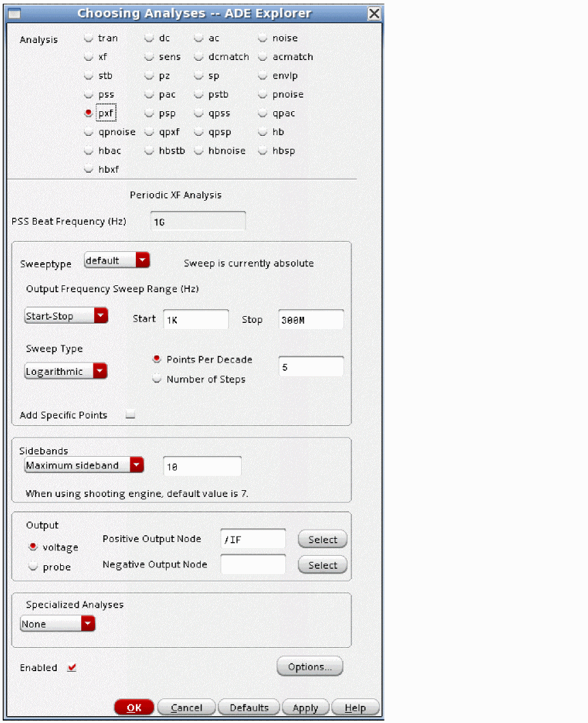Select the hb analysis option
The image size is (588, 723).
tap(262, 132)
